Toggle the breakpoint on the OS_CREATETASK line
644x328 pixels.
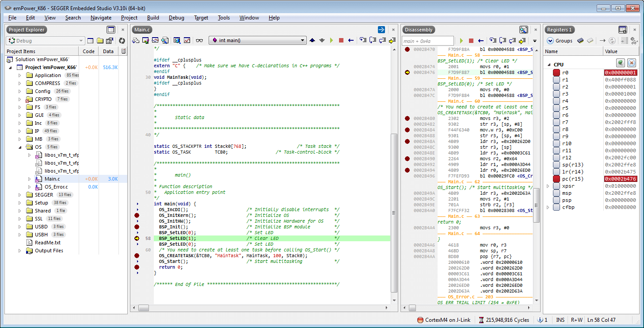(x=137, y=256)
